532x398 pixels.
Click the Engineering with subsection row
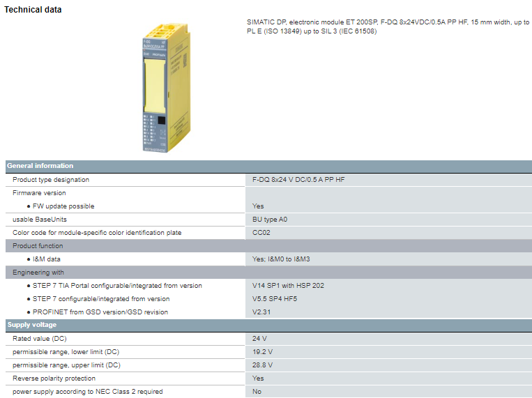tap(38, 273)
